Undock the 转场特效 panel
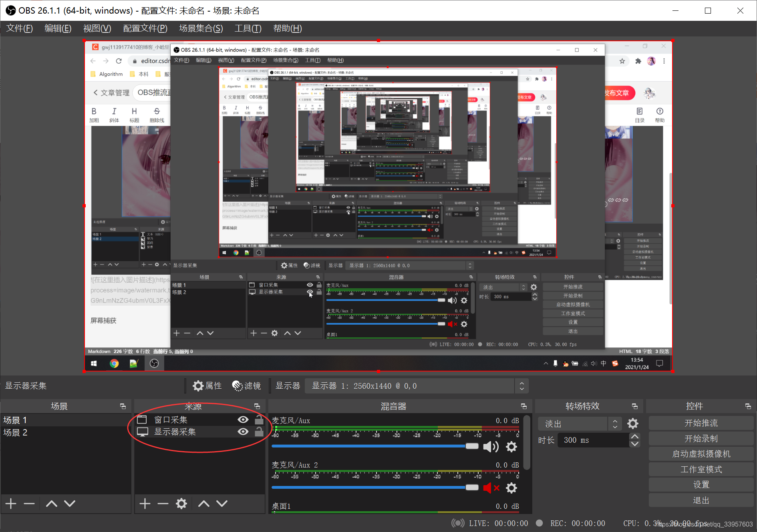757x532 pixels. [635, 406]
